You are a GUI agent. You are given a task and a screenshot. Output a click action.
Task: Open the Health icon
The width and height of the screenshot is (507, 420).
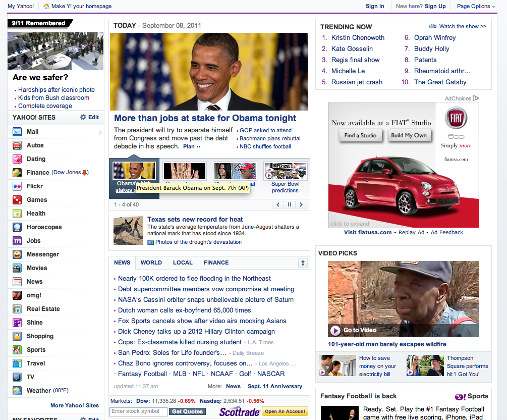point(17,214)
